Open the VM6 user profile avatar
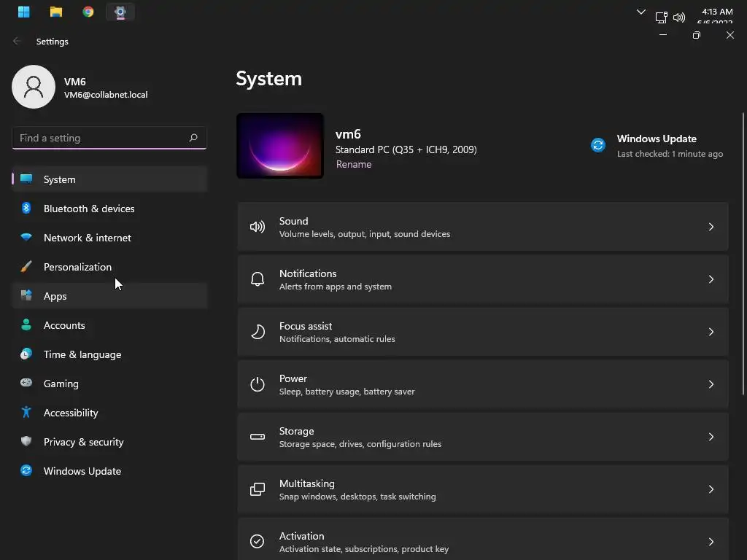This screenshot has width=747, height=560. [x=34, y=87]
